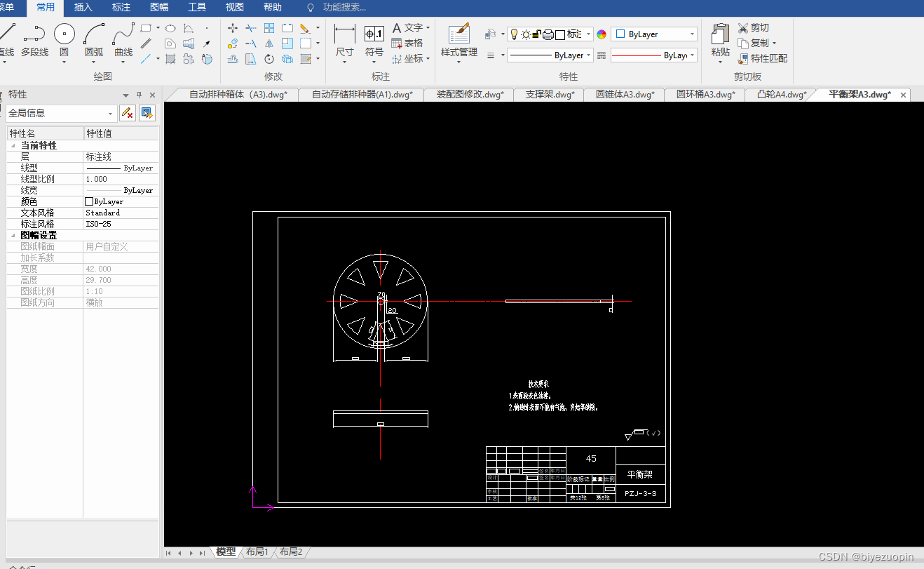Expand the ByLayer color dropdown

(x=655, y=34)
